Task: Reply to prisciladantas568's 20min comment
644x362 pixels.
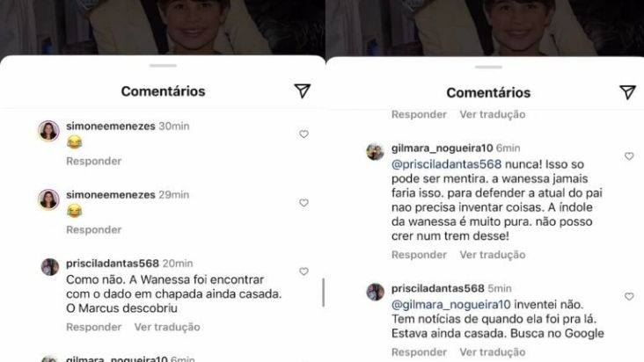Action: [93, 327]
